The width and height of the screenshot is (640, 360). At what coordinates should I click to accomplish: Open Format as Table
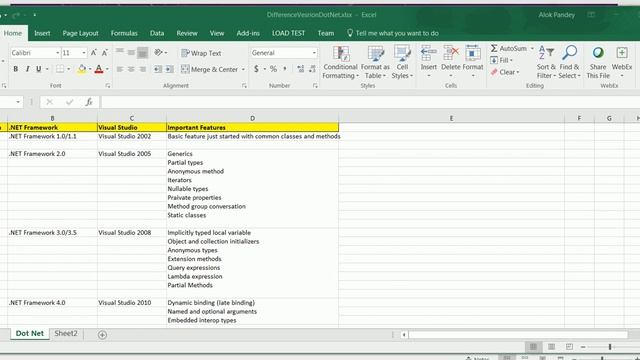[375, 62]
